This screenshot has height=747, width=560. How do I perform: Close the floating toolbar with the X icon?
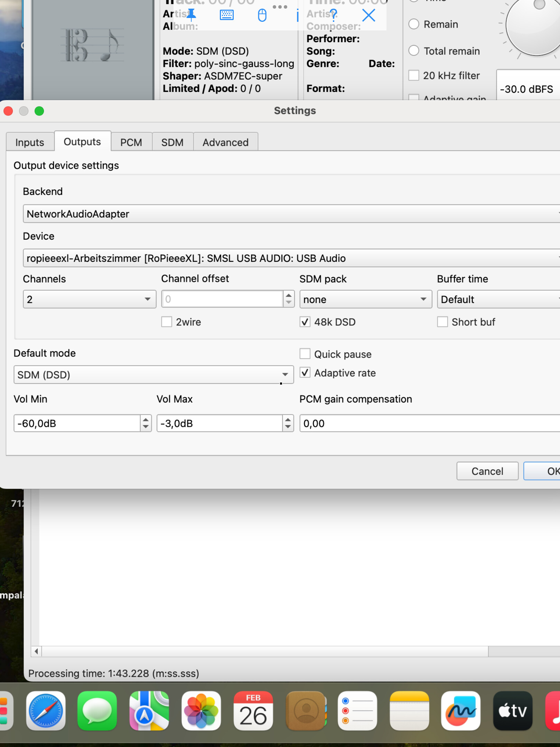click(x=369, y=15)
